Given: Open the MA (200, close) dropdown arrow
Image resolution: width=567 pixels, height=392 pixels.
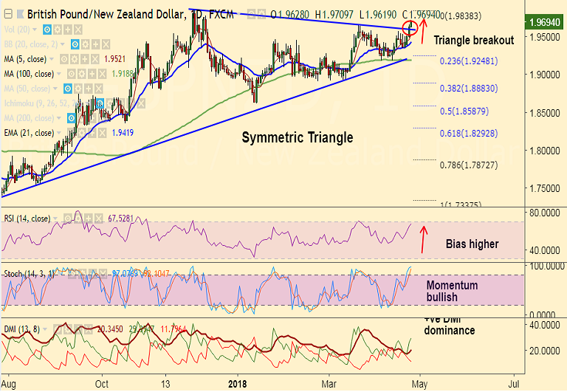Looking at the screenshot, I should 59,118.
